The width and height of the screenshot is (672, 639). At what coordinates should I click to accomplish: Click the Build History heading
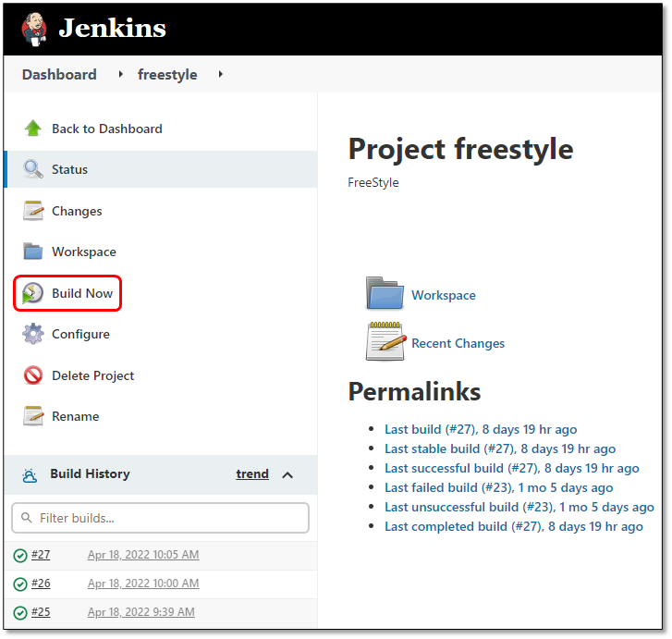pyautogui.click(x=90, y=473)
